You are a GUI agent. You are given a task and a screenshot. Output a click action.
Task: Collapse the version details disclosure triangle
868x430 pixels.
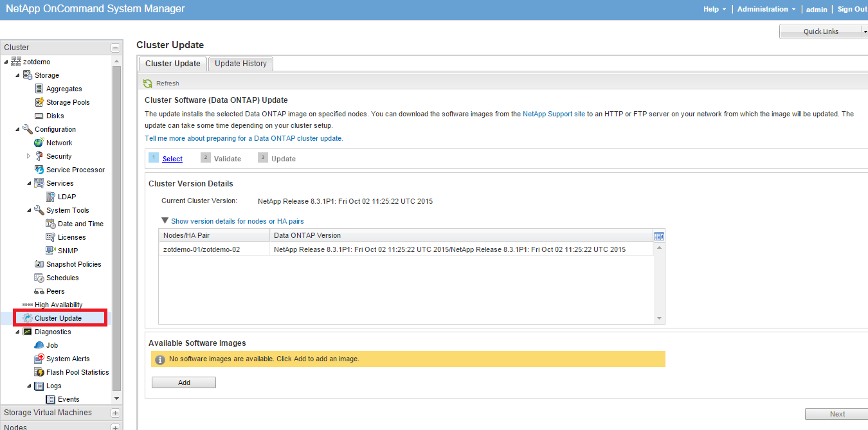coord(165,220)
